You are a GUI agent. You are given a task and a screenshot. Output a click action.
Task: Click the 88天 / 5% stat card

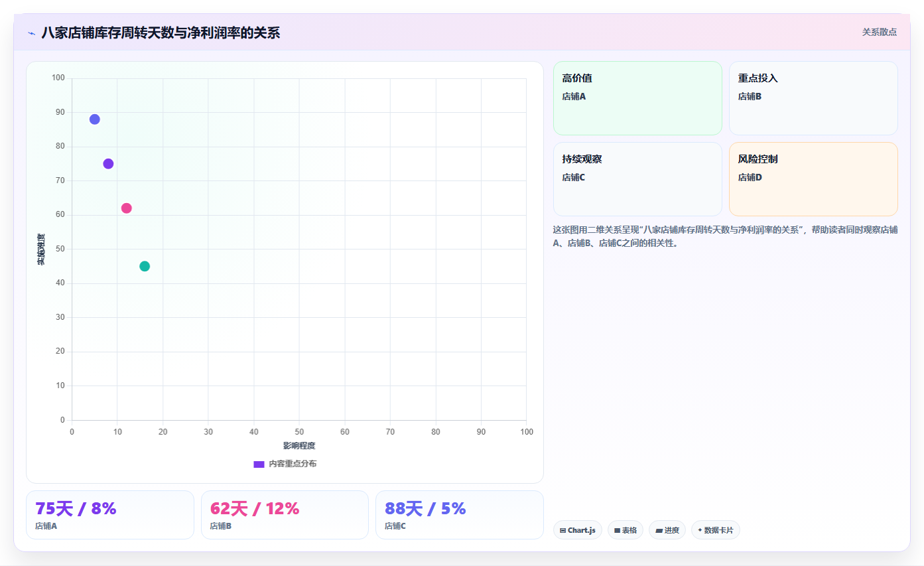460,515
